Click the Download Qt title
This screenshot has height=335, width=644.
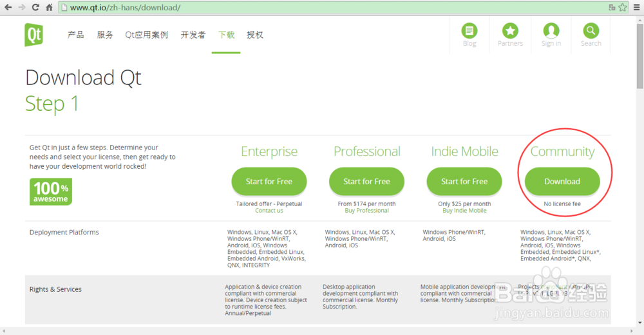(x=83, y=78)
